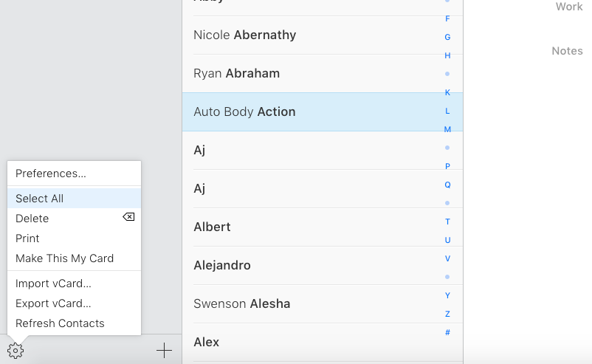Open Ryan Abraham contact

[x=236, y=73]
